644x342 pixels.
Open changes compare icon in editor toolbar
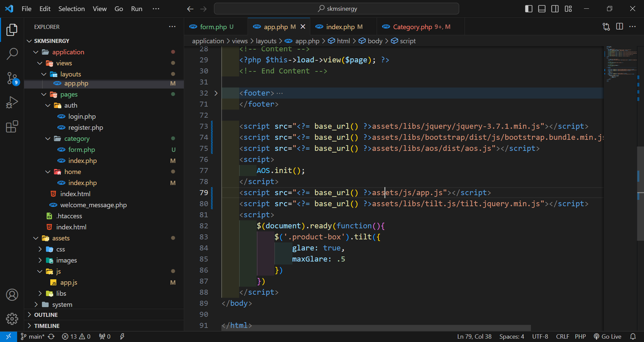click(x=606, y=27)
